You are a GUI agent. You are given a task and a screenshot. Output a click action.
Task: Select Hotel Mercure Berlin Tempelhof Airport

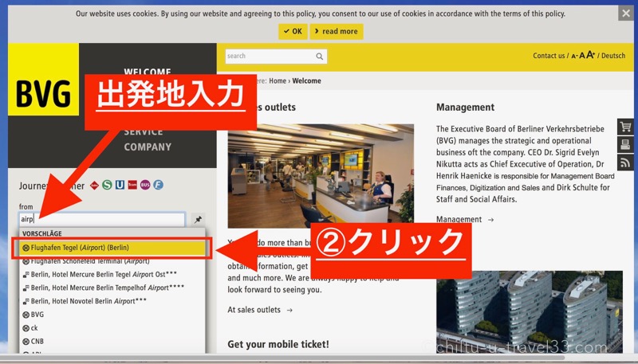coord(112,288)
